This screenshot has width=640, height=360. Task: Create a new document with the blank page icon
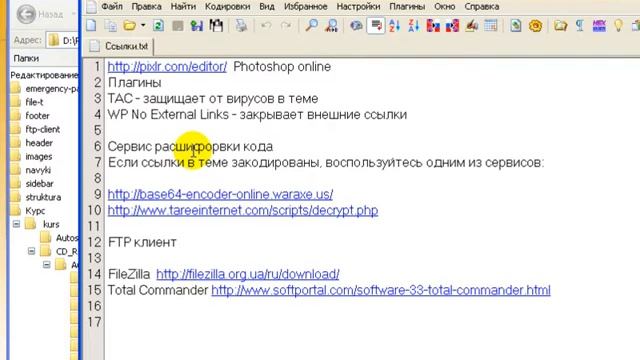pos(91,26)
